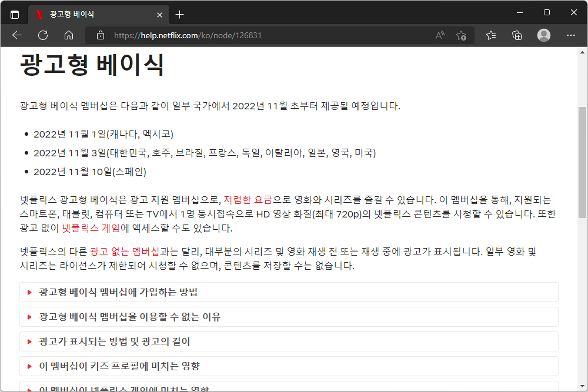The height and width of the screenshot is (392, 588).
Task: Open the 광고 없는 멤버십 link
Action: (125, 252)
